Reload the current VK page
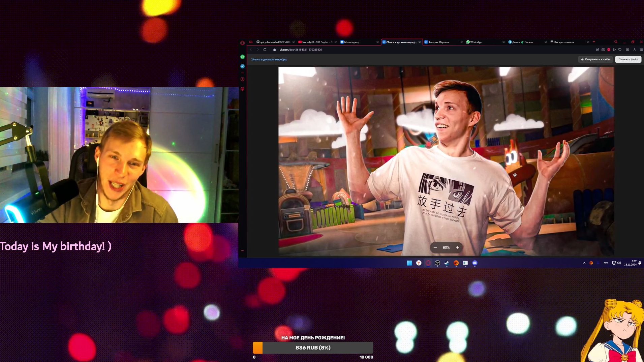The width and height of the screenshot is (644, 362). click(x=265, y=50)
